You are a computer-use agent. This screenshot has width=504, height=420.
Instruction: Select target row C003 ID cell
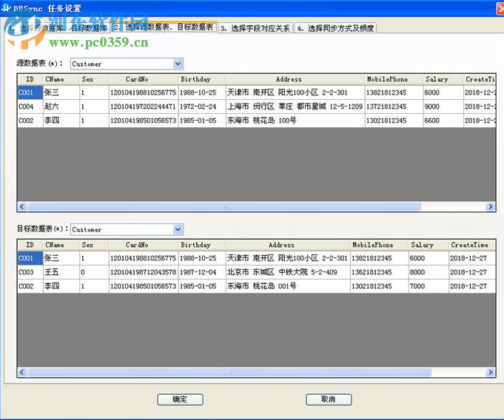(x=30, y=272)
